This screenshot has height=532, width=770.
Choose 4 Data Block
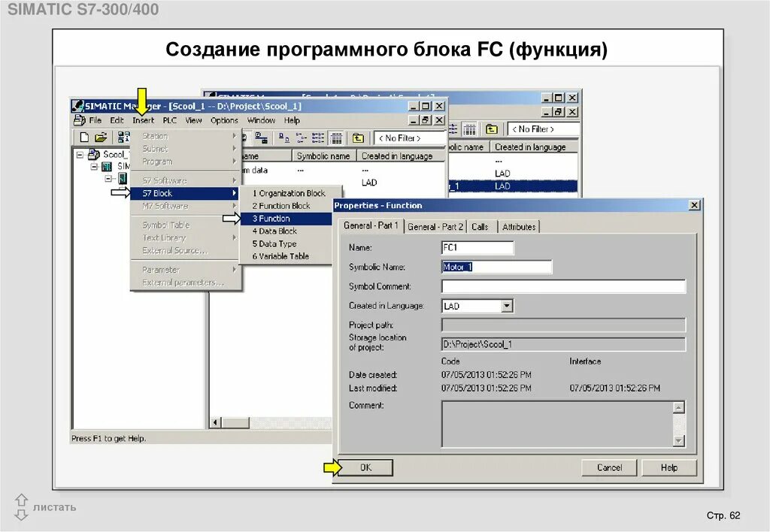pos(286,231)
